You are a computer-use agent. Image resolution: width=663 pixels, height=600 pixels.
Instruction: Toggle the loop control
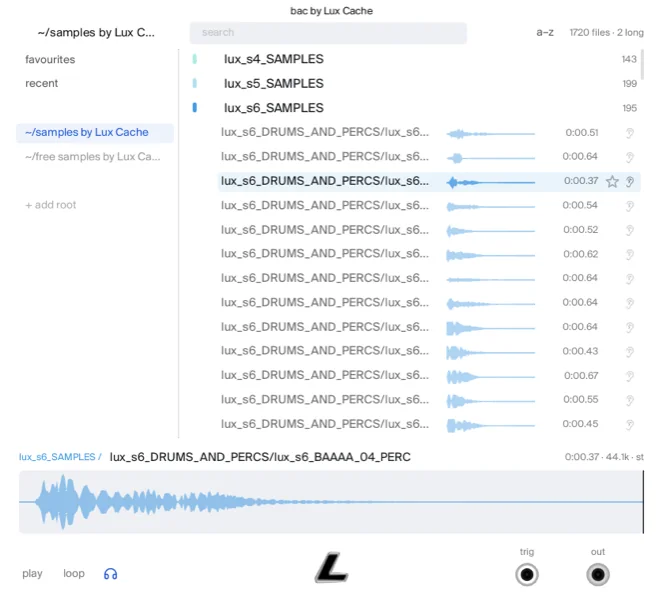point(74,573)
